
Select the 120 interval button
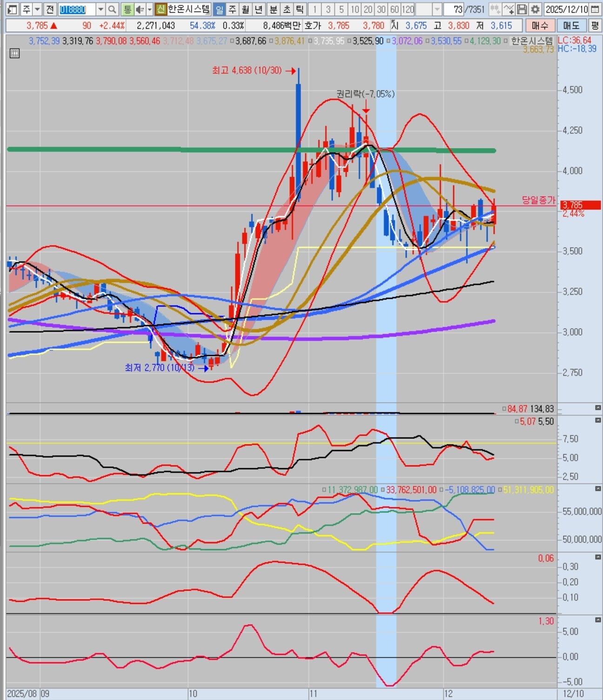click(x=408, y=9)
